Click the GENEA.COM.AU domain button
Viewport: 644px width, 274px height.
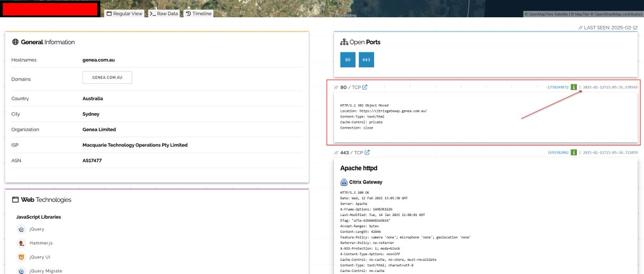tap(107, 77)
